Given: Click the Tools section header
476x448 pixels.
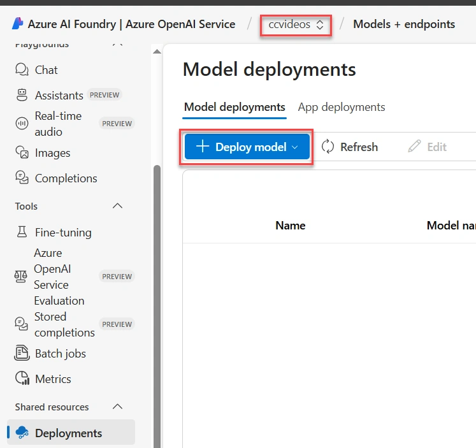Looking at the screenshot, I should pos(26,206).
